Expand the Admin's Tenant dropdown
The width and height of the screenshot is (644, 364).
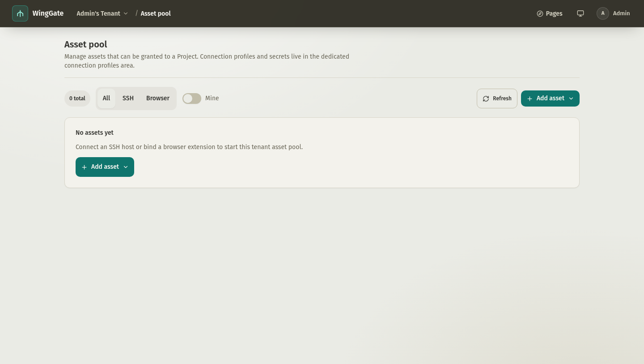point(102,13)
